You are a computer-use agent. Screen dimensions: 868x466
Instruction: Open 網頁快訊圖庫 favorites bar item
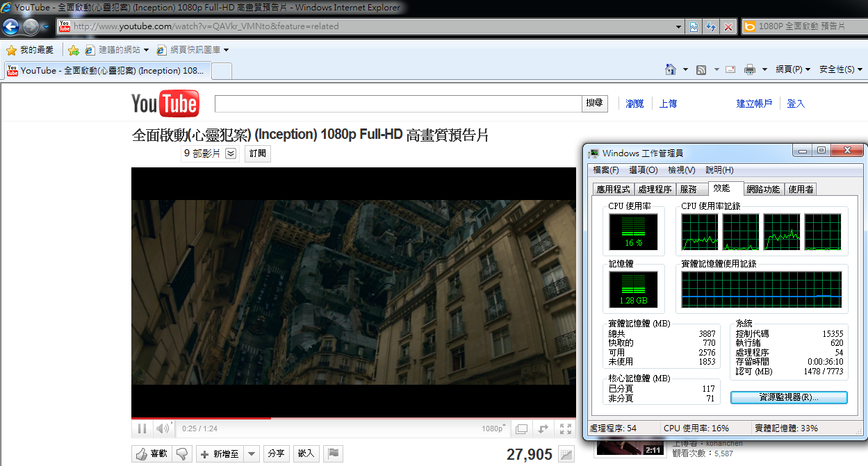point(193,50)
